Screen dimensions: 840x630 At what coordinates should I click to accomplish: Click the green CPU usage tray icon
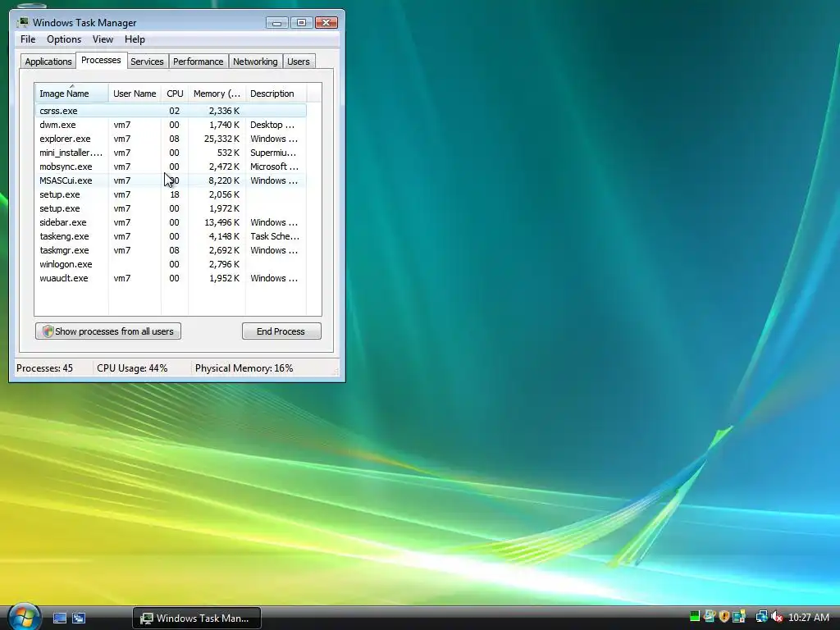click(x=694, y=617)
